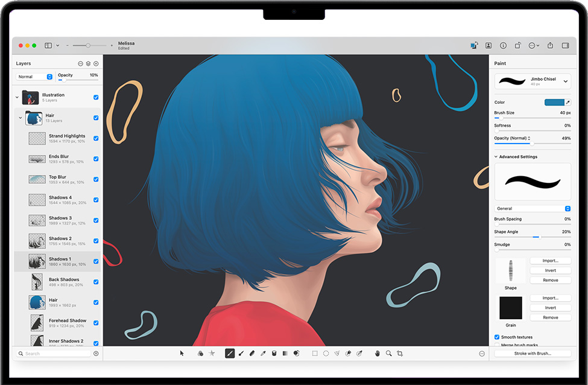Click the add layer plus icon
This screenshot has width=588, height=385.
coord(96,64)
